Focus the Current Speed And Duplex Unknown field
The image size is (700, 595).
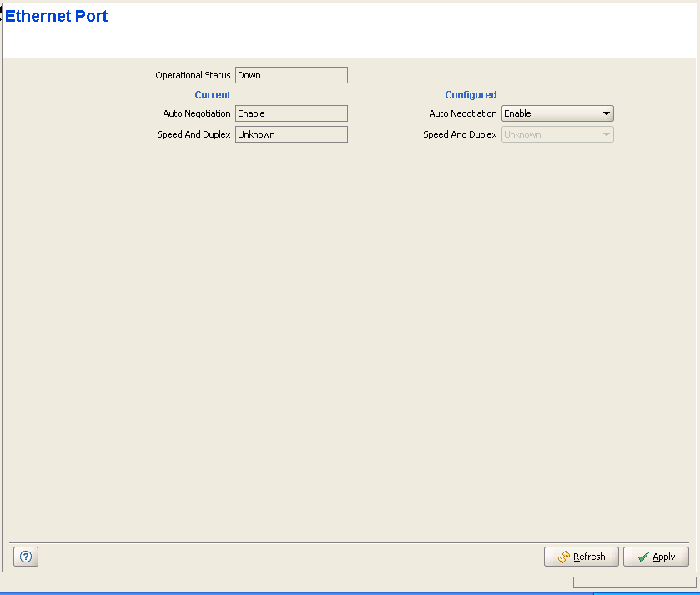coord(291,134)
